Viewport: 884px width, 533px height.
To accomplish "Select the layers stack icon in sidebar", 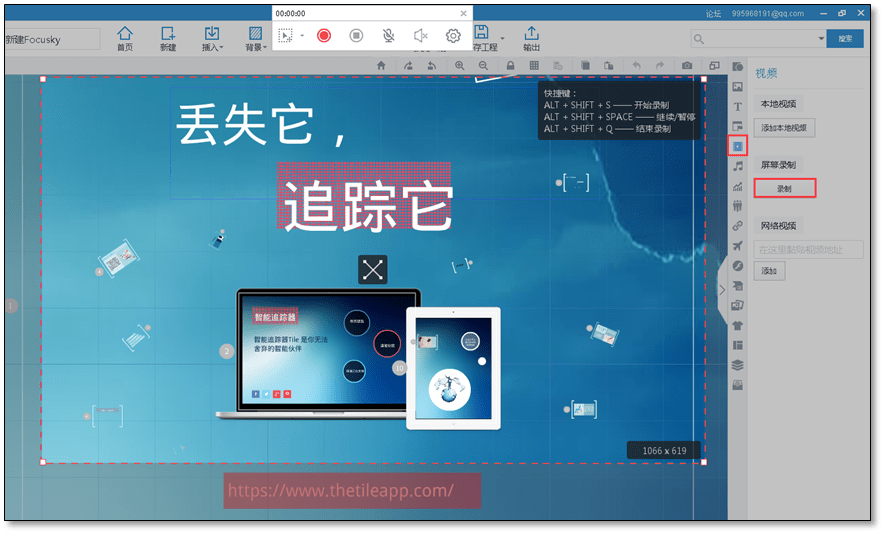I will 737,365.
